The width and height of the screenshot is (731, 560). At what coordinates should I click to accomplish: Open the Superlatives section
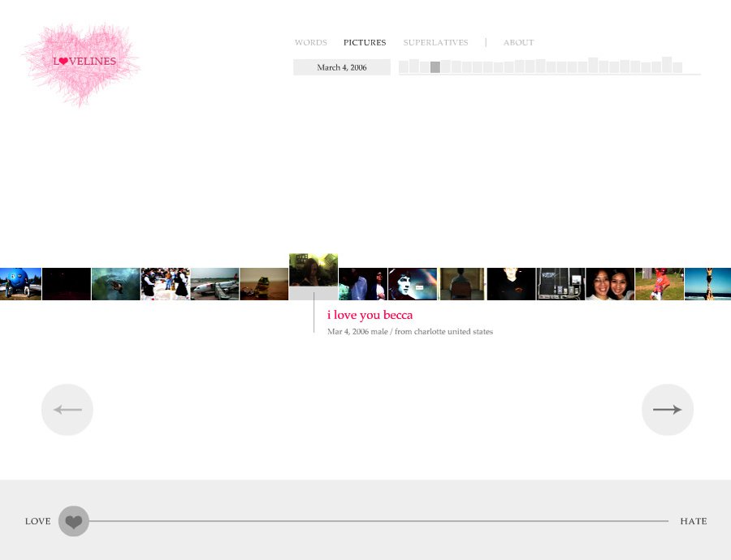[435, 42]
